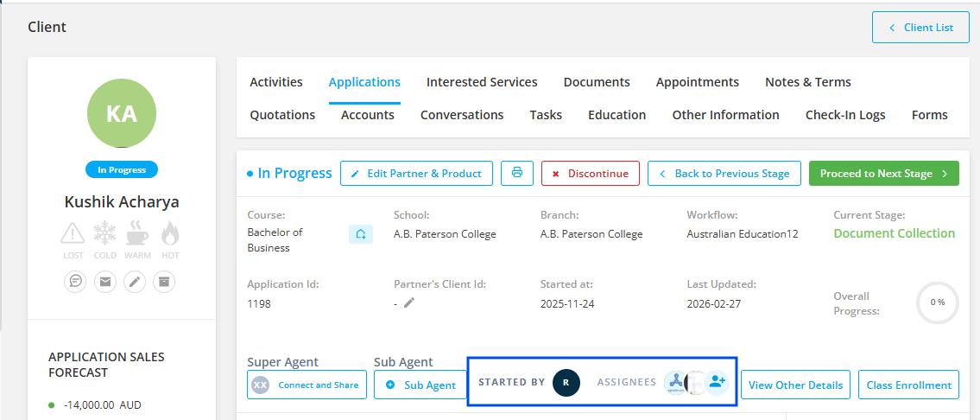
Task: Click the Overall Progress circle indicator
Action: 937,302
